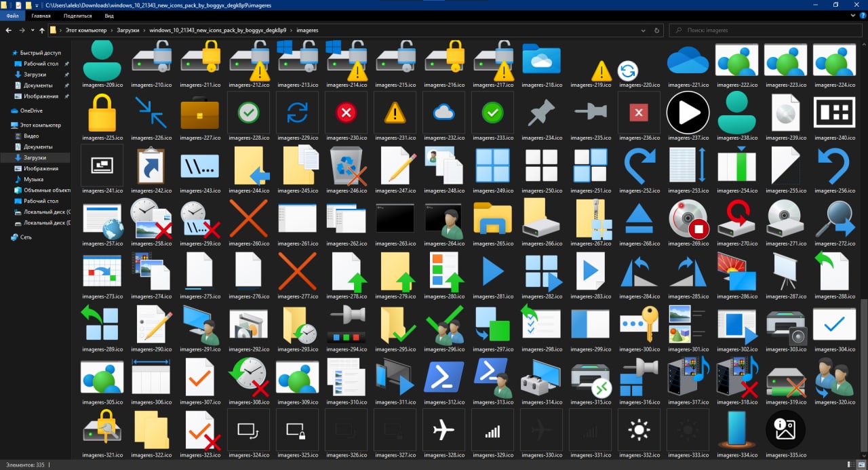This screenshot has height=470, width=868.
Task: Select the white play circle imageres-237.ico
Action: 688,113
